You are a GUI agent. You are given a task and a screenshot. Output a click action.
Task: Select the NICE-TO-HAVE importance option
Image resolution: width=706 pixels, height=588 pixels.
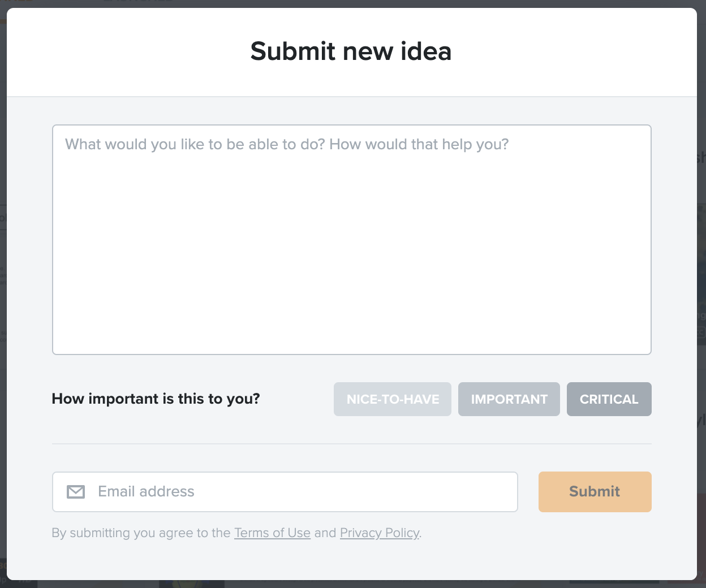(x=393, y=399)
